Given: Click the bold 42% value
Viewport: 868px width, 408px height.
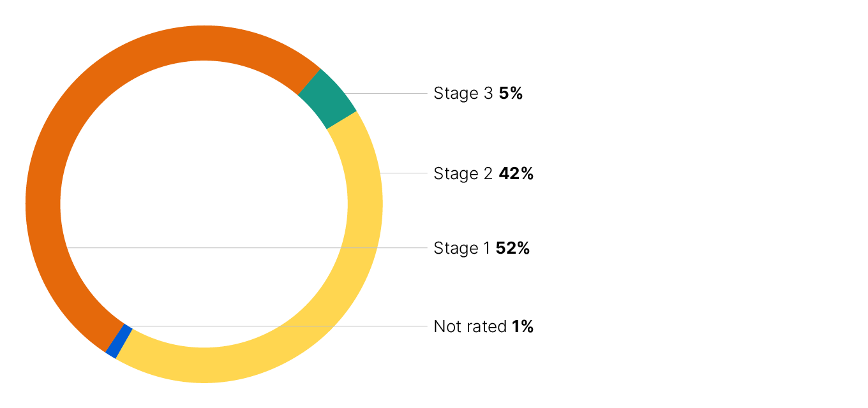Looking at the screenshot, I should click(516, 173).
